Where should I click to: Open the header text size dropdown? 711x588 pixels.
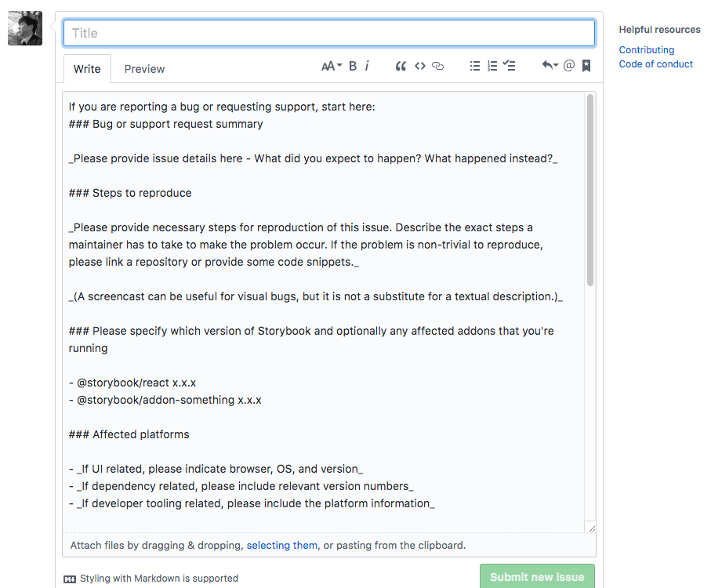pyautogui.click(x=332, y=67)
